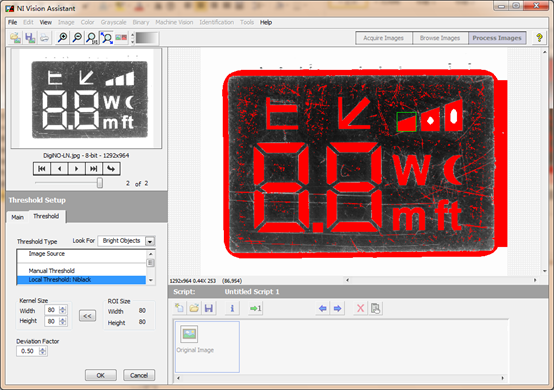Delete the selected step with the red X icon
554x390 pixels.
(x=360, y=308)
